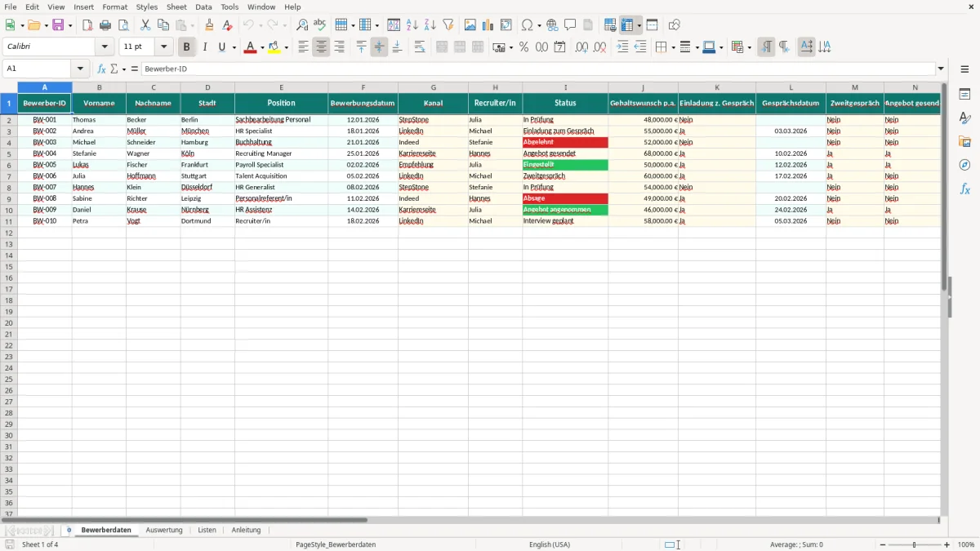Open the sidebar Navigator compass icon
This screenshot has height=551, width=980.
964,166
